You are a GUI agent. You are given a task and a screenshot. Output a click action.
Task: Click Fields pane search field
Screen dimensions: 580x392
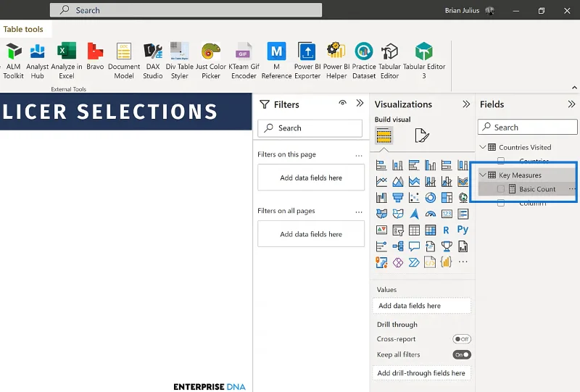[x=528, y=128]
